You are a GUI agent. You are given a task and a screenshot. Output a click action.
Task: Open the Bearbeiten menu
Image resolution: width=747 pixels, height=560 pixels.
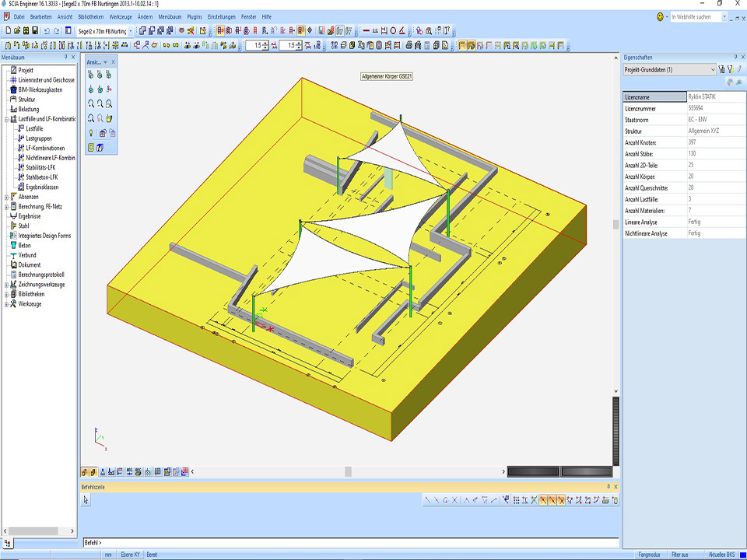[40, 16]
